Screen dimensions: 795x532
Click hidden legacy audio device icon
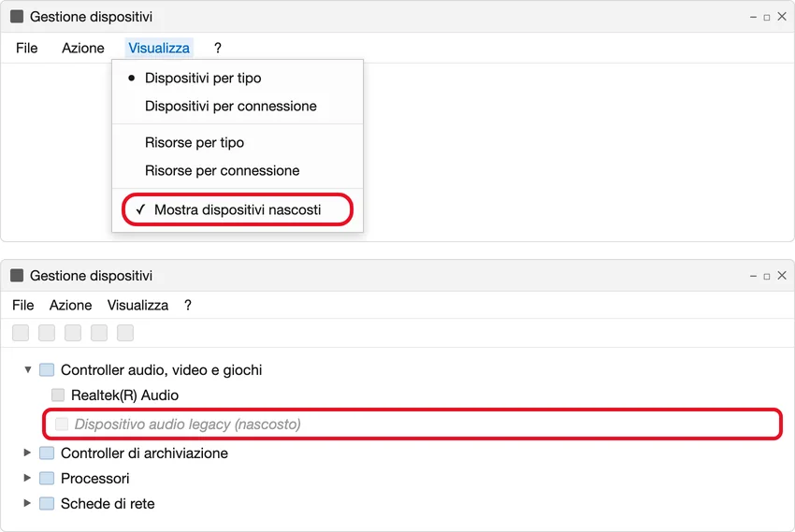click(62, 424)
